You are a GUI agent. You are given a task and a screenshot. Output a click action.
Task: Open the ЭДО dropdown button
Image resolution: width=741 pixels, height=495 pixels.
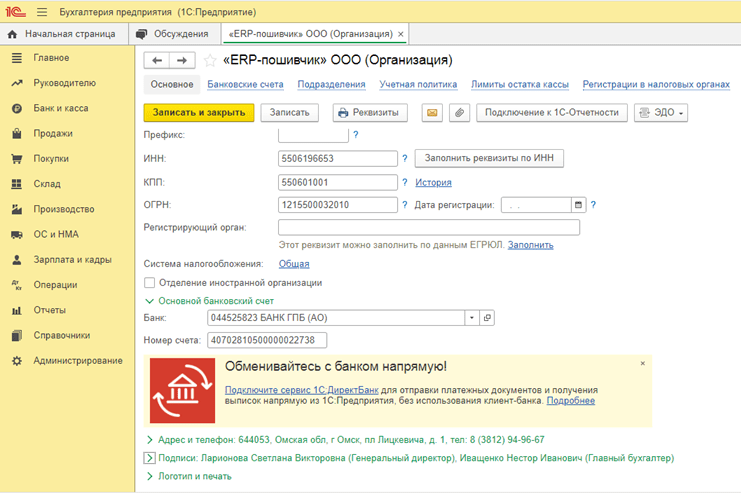[x=661, y=113]
